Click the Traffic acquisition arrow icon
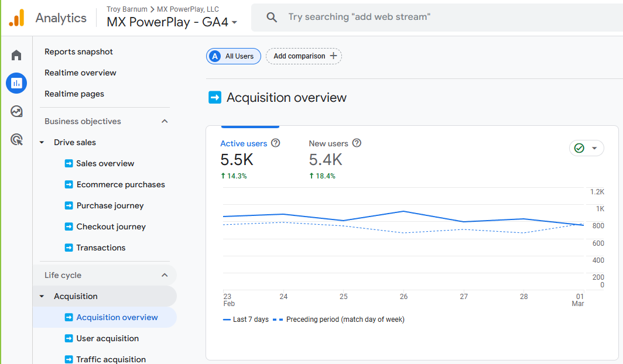Image resolution: width=623 pixels, height=364 pixels. pos(69,359)
